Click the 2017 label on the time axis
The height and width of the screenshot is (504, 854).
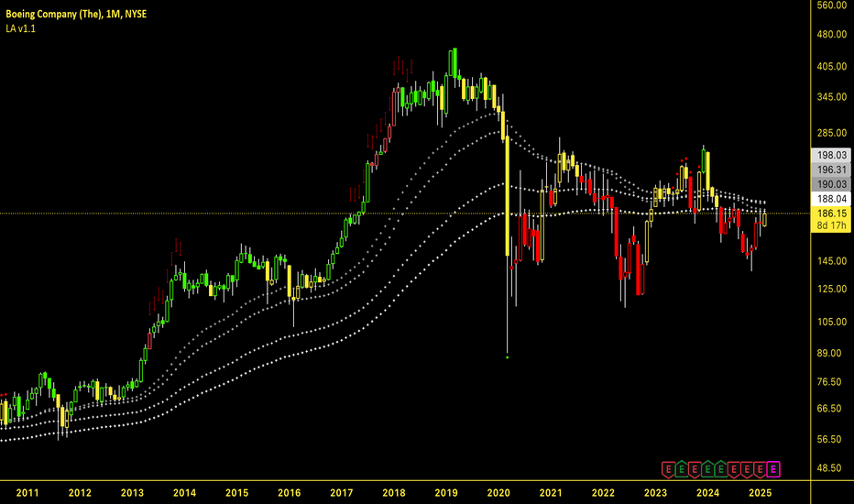(x=341, y=493)
